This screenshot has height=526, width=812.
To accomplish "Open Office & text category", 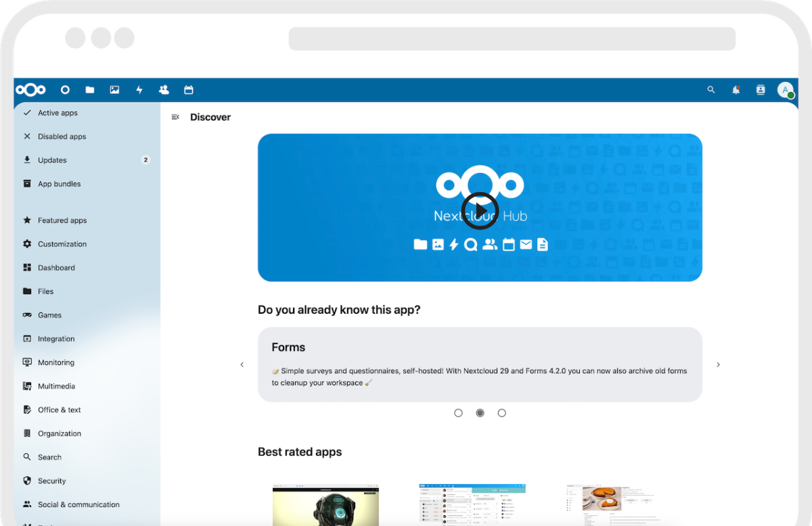I will [x=87, y=410].
